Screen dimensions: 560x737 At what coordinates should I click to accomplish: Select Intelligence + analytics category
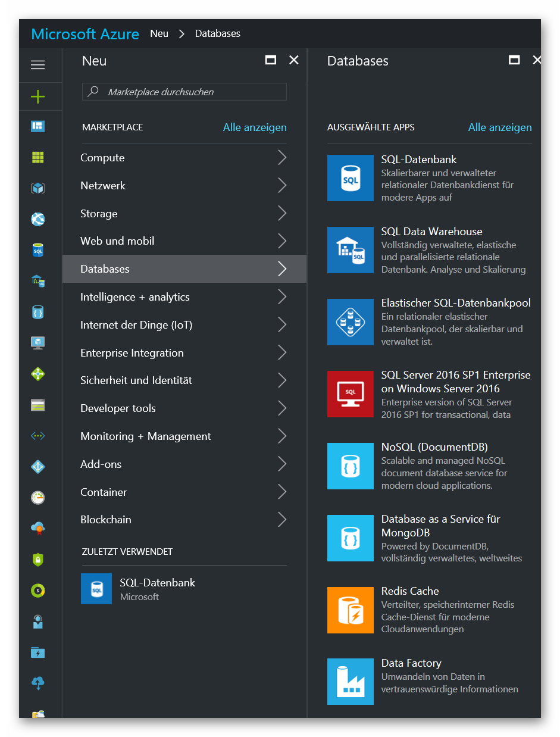[135, 297]
